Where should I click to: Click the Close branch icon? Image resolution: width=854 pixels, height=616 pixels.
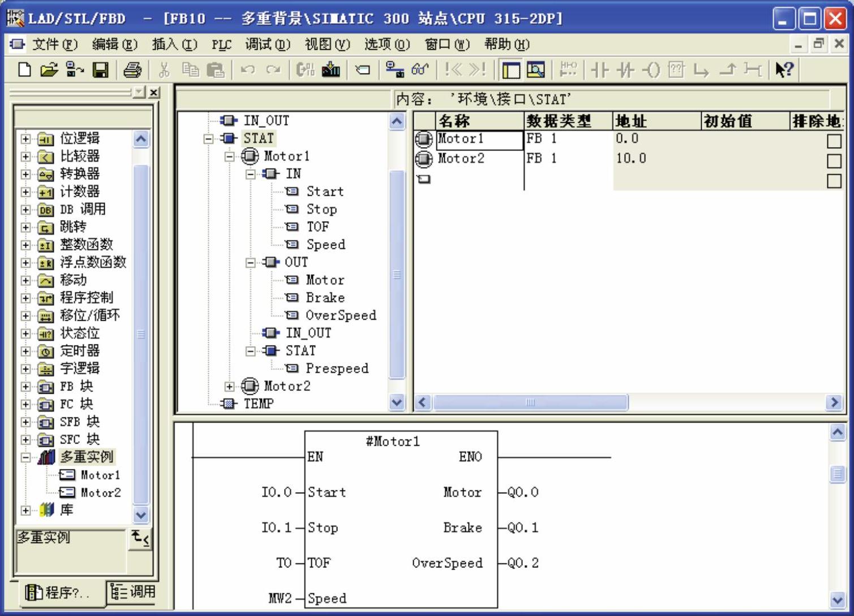[728, 70]
